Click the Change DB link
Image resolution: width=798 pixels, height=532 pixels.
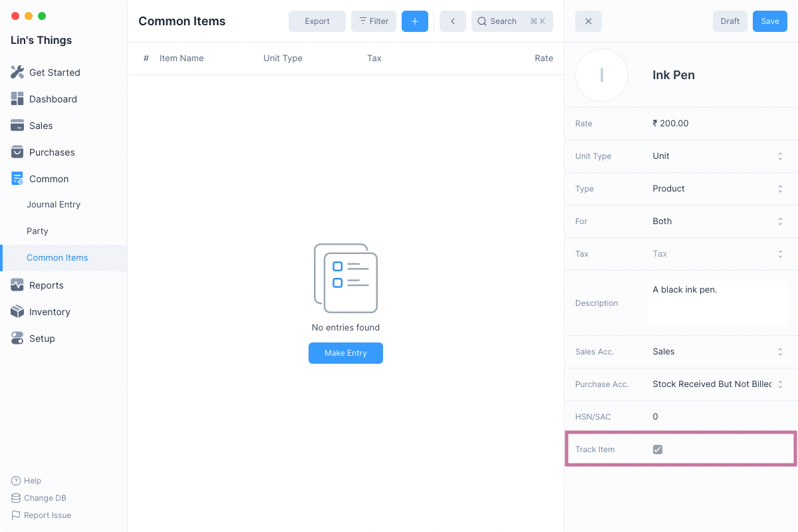click(45, 498)
